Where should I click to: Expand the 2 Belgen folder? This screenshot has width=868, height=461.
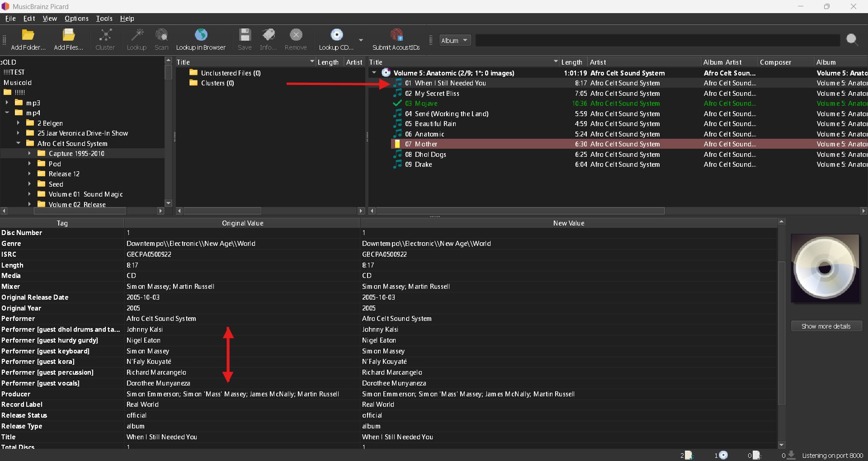pyautogui.click(x=18, y=123)
